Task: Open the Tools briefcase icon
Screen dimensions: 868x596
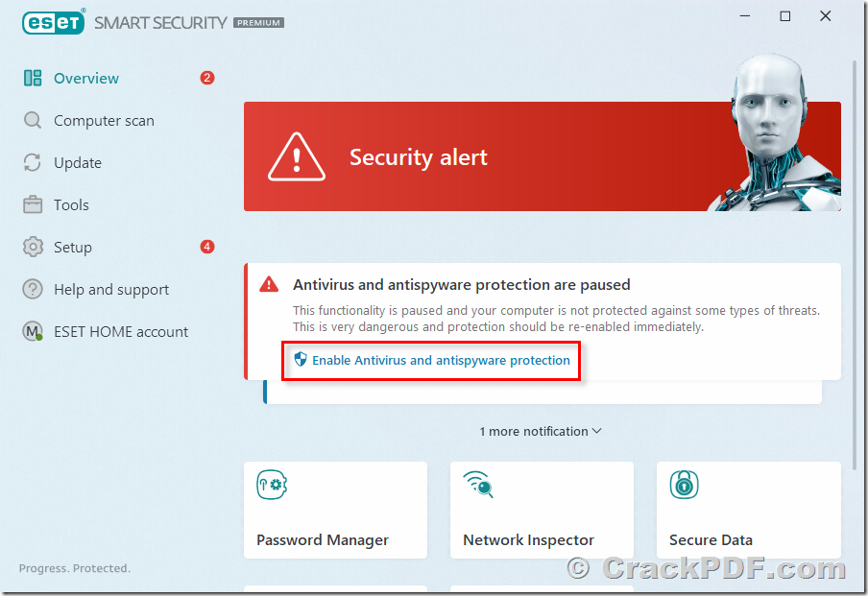Action: [x=33, y=204]
